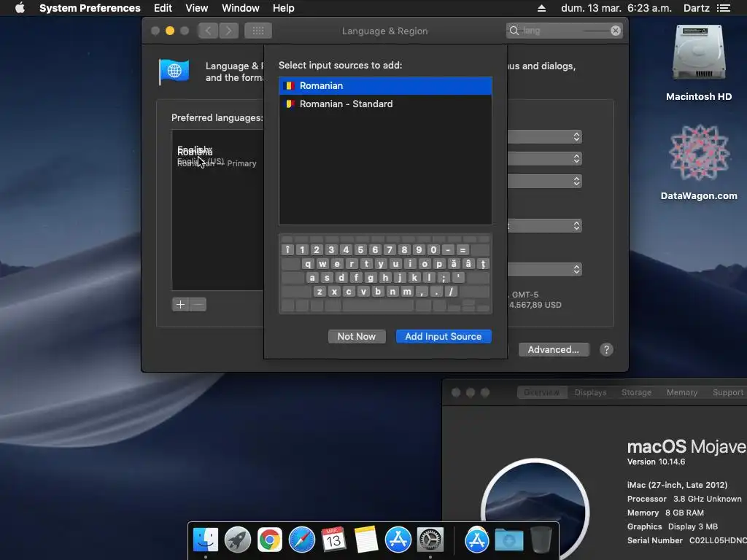Viewport: 747px width, 560px height.
Task: Open the View menu
Action: [197, 8]
